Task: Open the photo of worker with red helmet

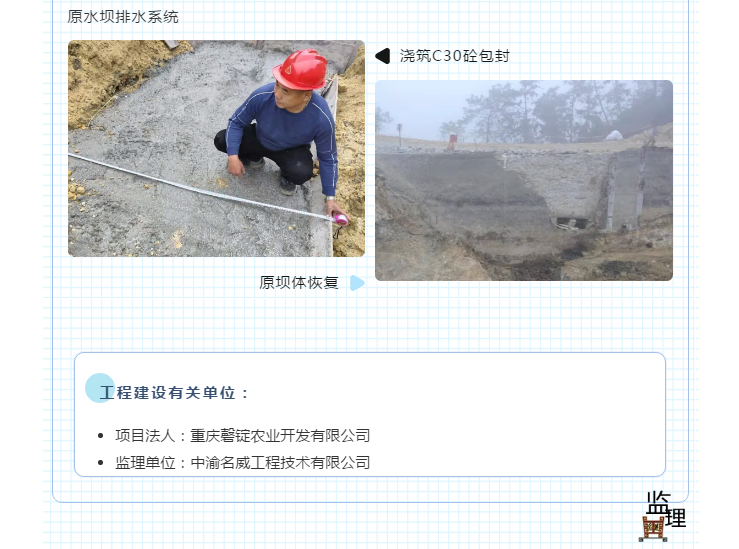Action: 216,148
